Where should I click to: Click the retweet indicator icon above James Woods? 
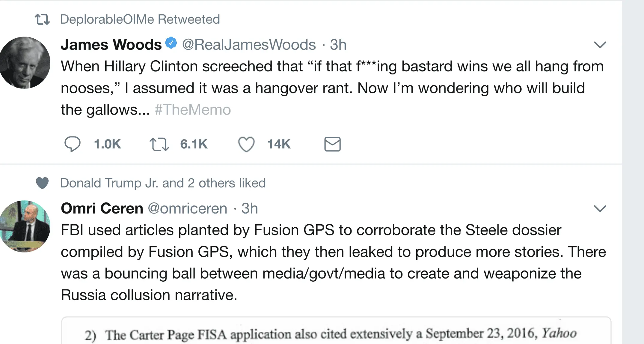(x=42, y=19)
